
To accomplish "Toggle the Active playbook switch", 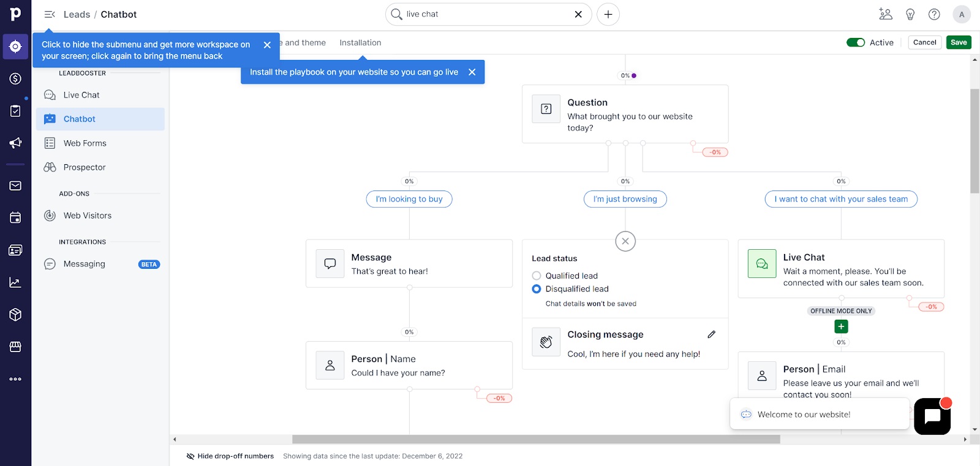I will 855,42.
